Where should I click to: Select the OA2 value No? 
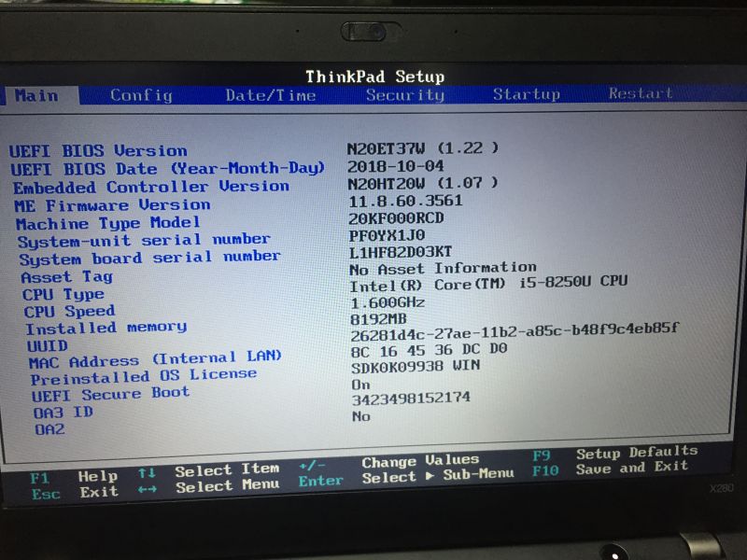coord(360,415)
